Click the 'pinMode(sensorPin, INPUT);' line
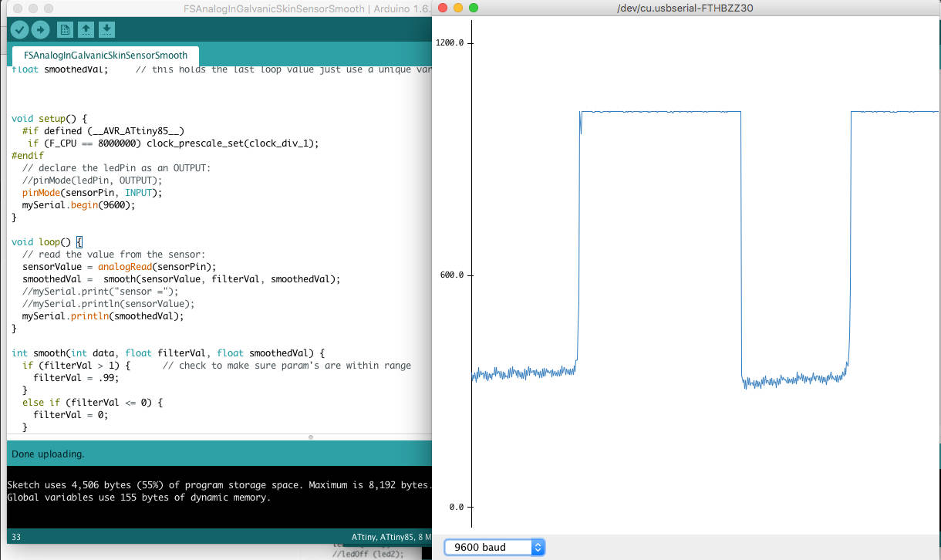 coord(93,193)
